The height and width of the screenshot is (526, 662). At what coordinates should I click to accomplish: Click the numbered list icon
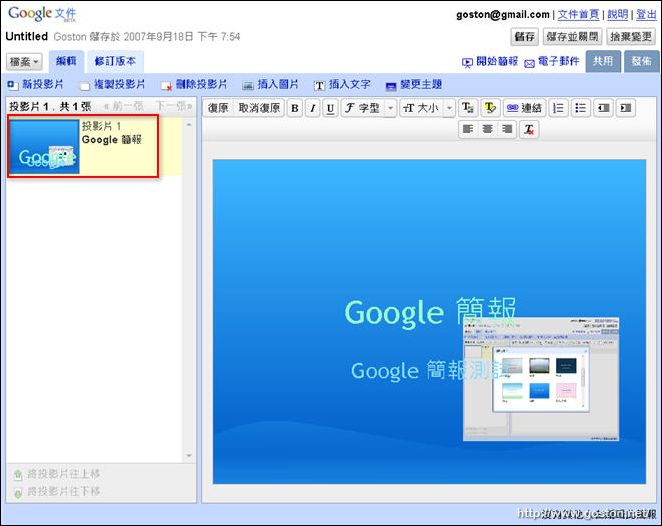click(x=558, y=108)
